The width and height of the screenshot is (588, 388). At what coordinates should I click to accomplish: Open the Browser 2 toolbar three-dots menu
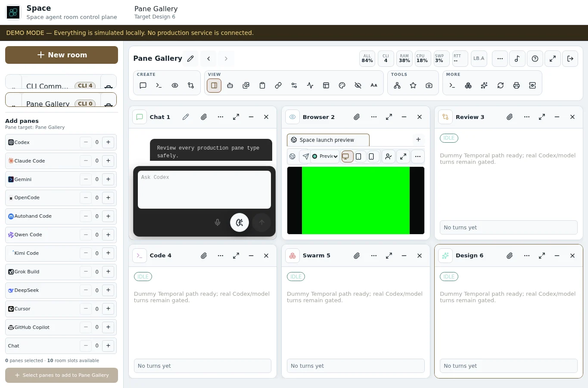[x=418, y=156]
